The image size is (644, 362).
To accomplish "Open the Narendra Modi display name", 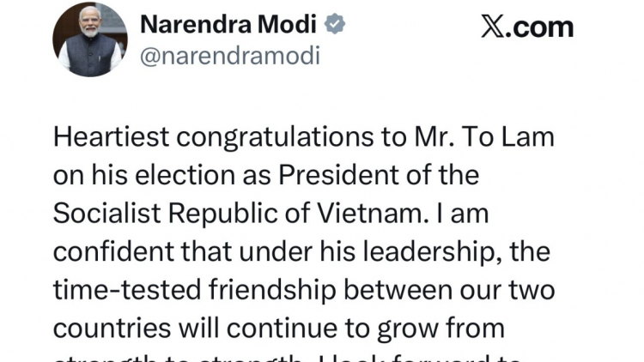I will 230,26.
